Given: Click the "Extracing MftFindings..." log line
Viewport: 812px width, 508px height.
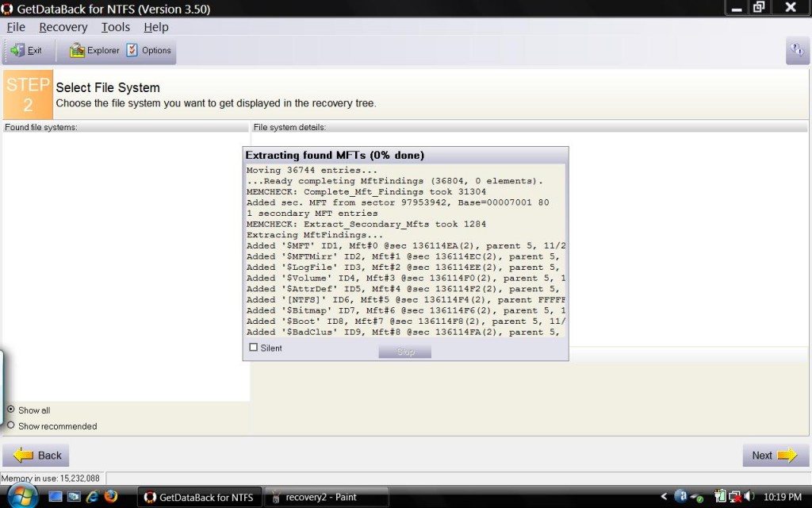Looking at the screenshot, I should tap(314, 235).
